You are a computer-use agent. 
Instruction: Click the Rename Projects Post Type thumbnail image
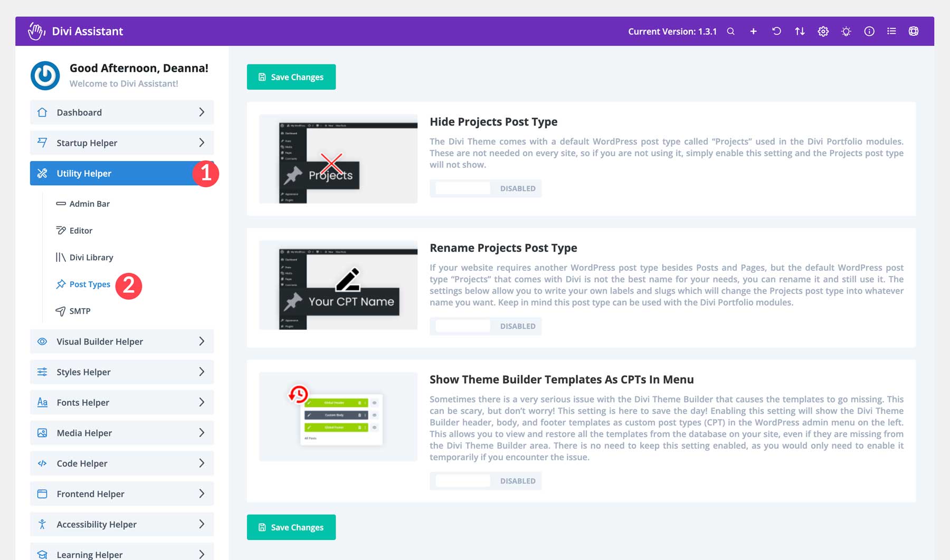338,284
